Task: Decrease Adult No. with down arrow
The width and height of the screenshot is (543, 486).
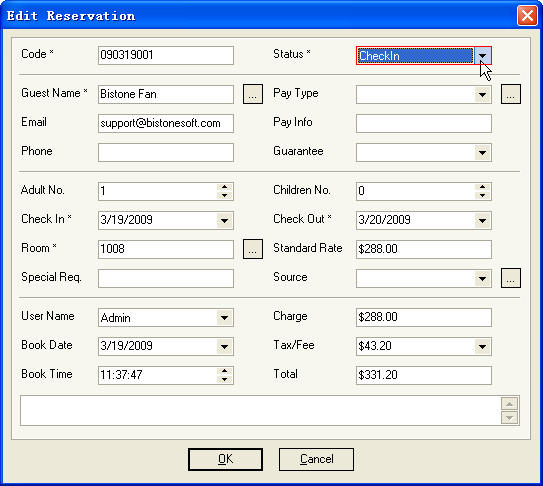Action: point(224,195)
